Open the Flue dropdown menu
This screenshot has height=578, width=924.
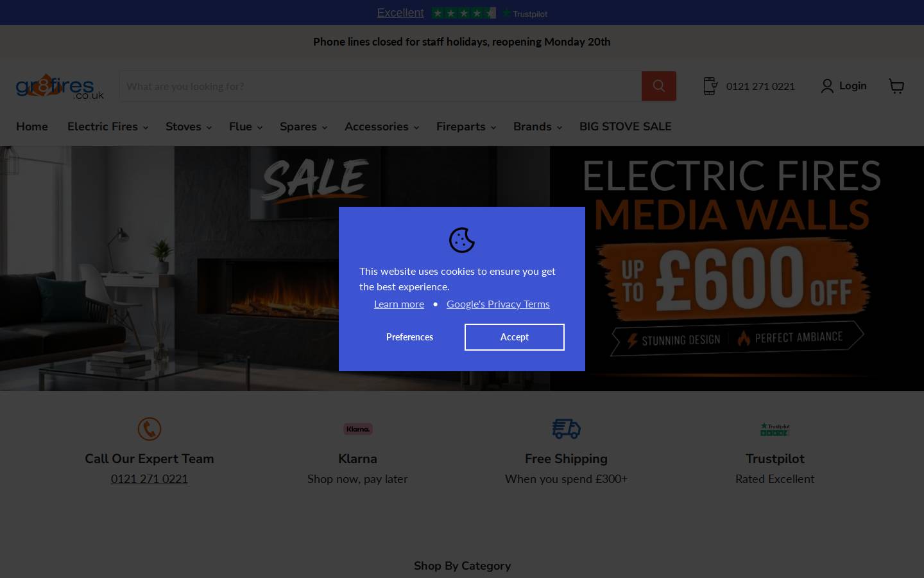click(x=246, y=127)
